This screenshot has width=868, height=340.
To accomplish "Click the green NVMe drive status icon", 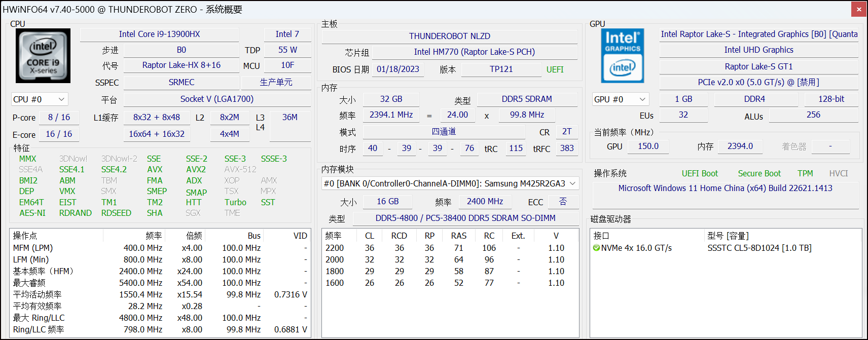I will coord(596,248).
